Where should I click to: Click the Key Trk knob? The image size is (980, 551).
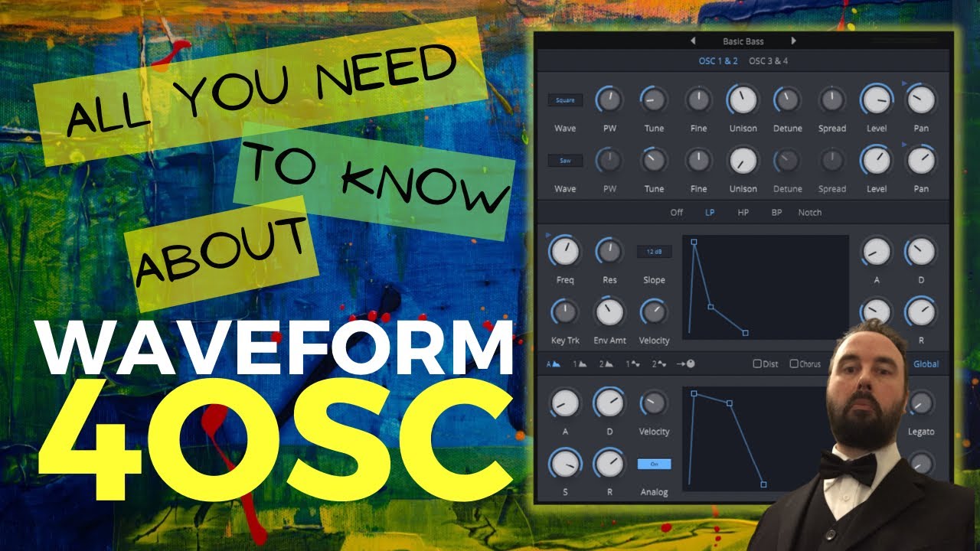pos(565,312)
